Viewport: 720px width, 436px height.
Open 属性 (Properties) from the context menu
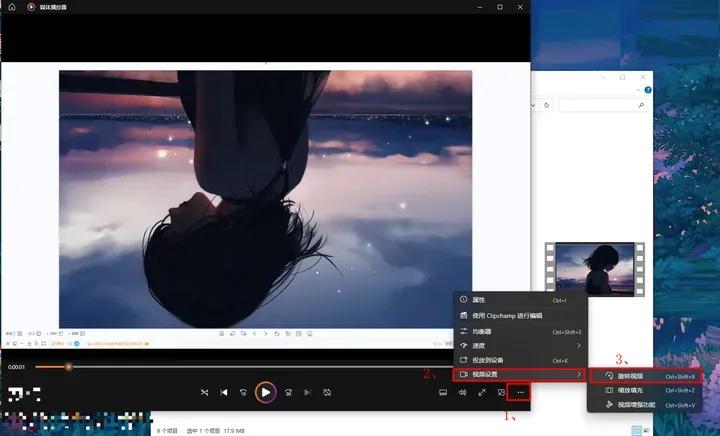click(520, 300)
